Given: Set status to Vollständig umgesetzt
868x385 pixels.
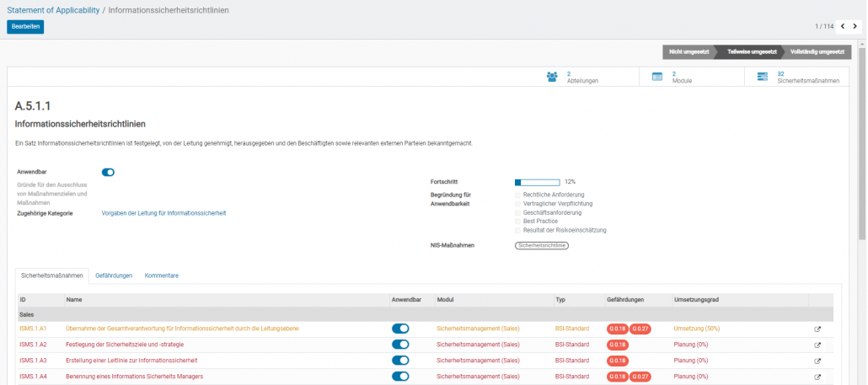Looking at the screenshot, I should (x=816, y=51).
